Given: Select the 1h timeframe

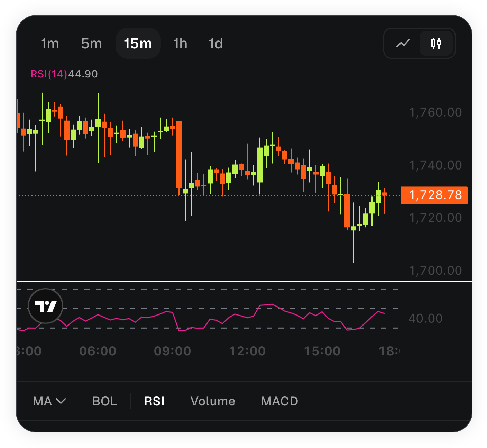Looking at the screenshot, I should (180, 44).
